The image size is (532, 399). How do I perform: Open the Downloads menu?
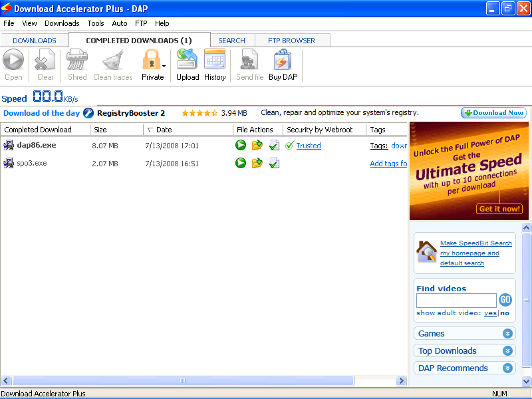pyautogui.click(x=61, y=23)
